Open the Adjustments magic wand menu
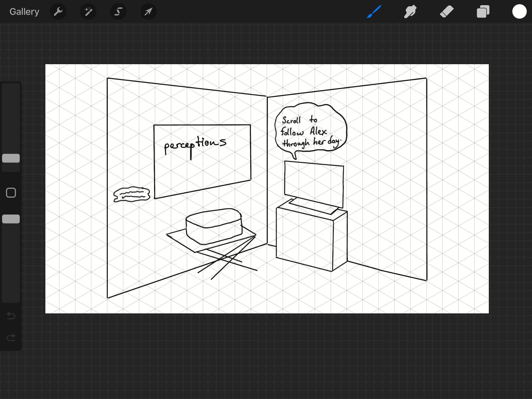Viewport: 532px width, 399px height. coord(88,12)
